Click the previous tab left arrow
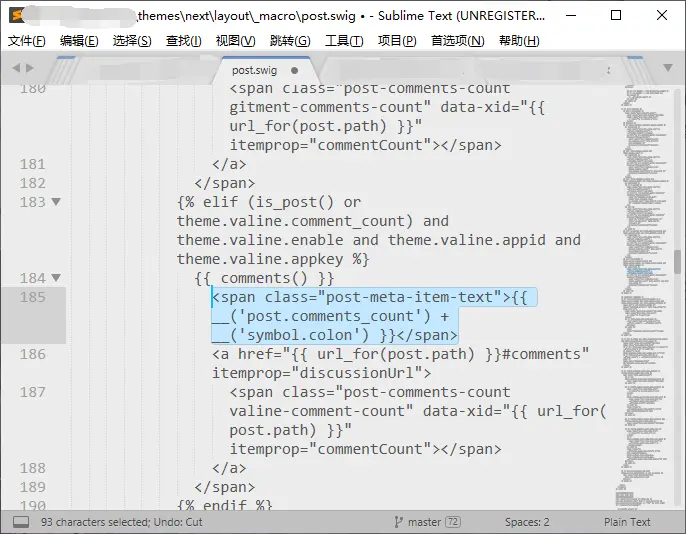 pyautogui.click(x=16, y=69)
